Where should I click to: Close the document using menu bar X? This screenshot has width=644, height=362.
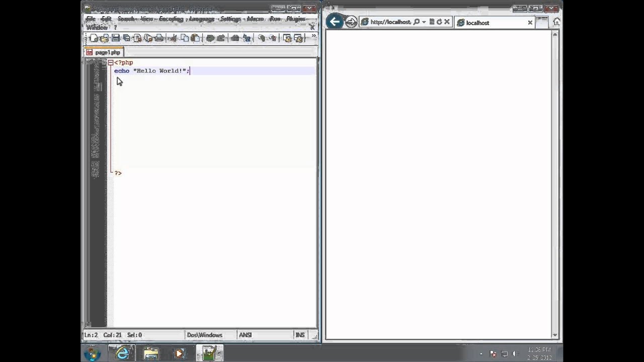[312, 27]
